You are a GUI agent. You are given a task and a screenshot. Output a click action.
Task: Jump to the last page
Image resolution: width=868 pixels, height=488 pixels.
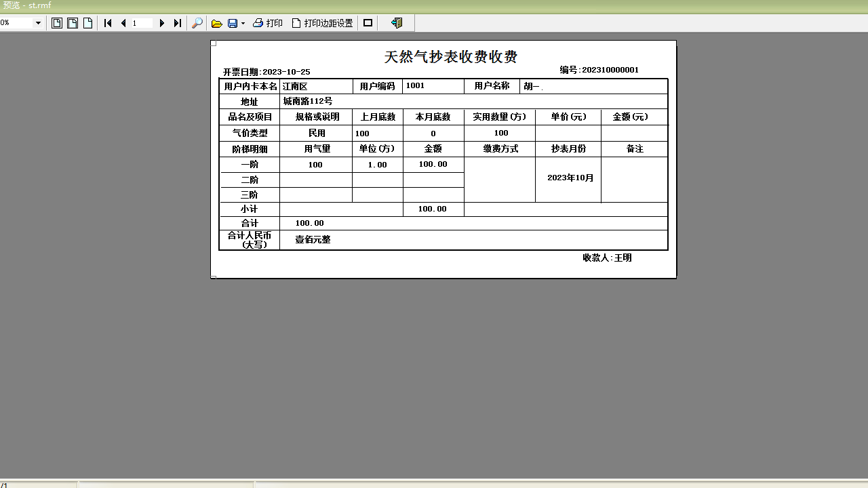pos(178,23)
